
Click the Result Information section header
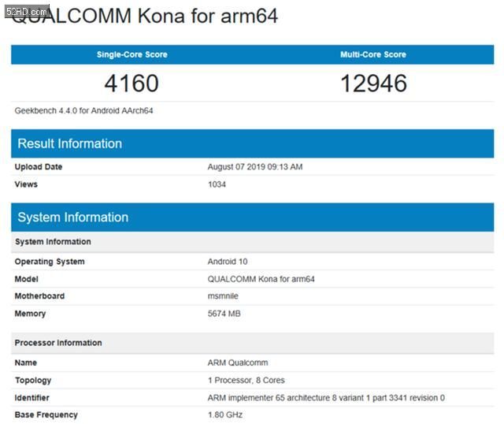click(70, 143)
